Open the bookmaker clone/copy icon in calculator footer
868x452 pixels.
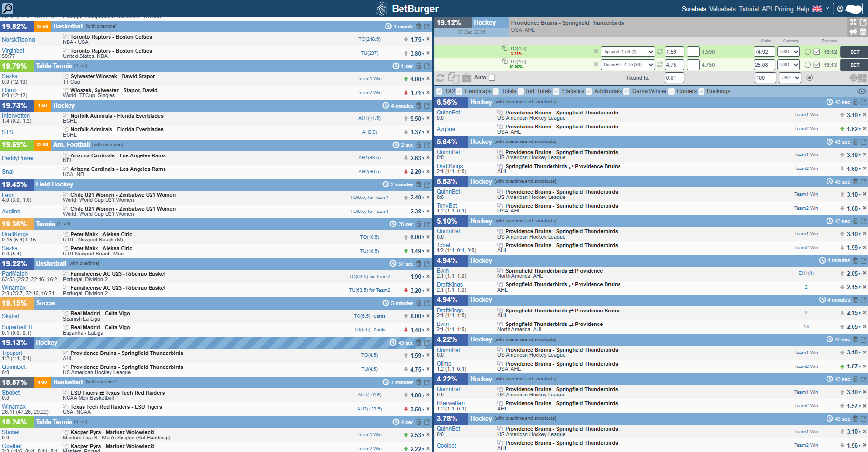(x=453, y=78)
